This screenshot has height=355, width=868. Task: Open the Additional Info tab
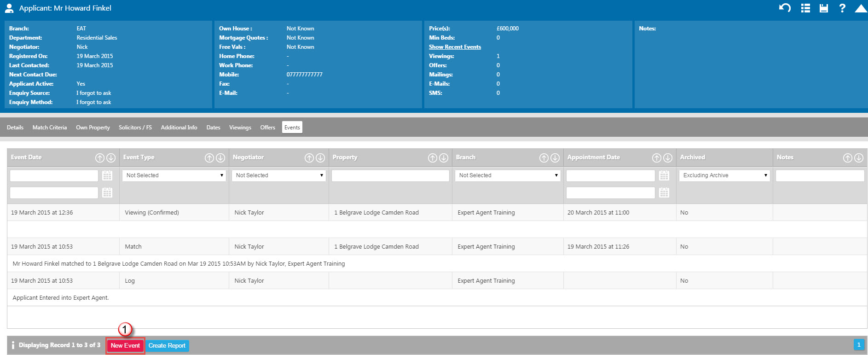(179, 128)
